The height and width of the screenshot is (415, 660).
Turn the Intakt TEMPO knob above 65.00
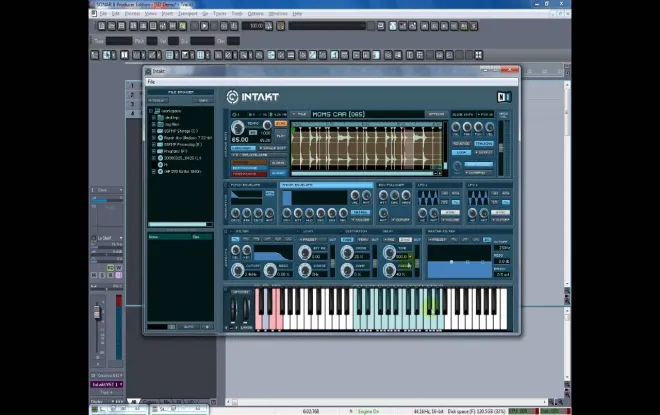coord(238,127)
